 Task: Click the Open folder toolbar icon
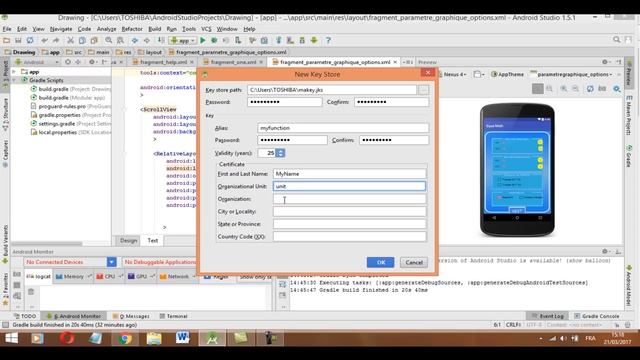point(6,40)
